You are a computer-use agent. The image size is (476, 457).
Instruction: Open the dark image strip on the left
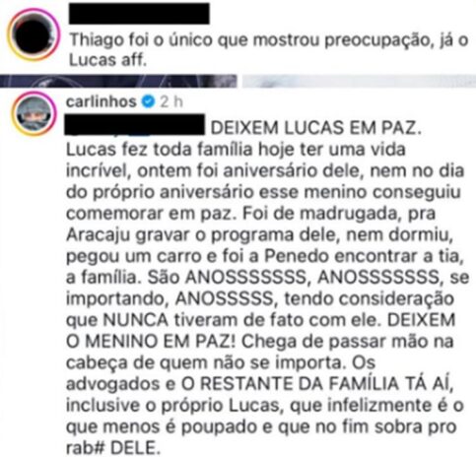[x=118, y=81]
